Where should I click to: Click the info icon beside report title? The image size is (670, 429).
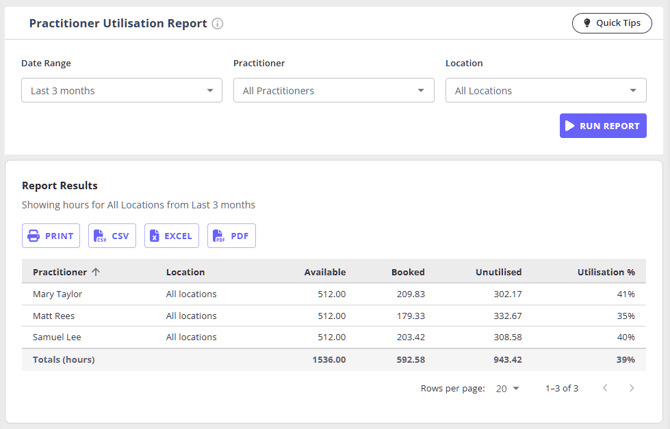(217, 24)
